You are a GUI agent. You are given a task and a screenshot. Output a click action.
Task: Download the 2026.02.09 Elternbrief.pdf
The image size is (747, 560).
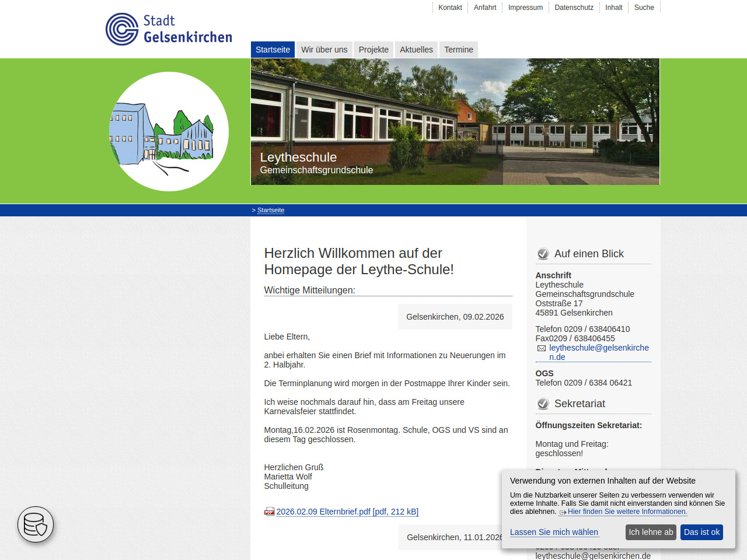tap(347, 512)
